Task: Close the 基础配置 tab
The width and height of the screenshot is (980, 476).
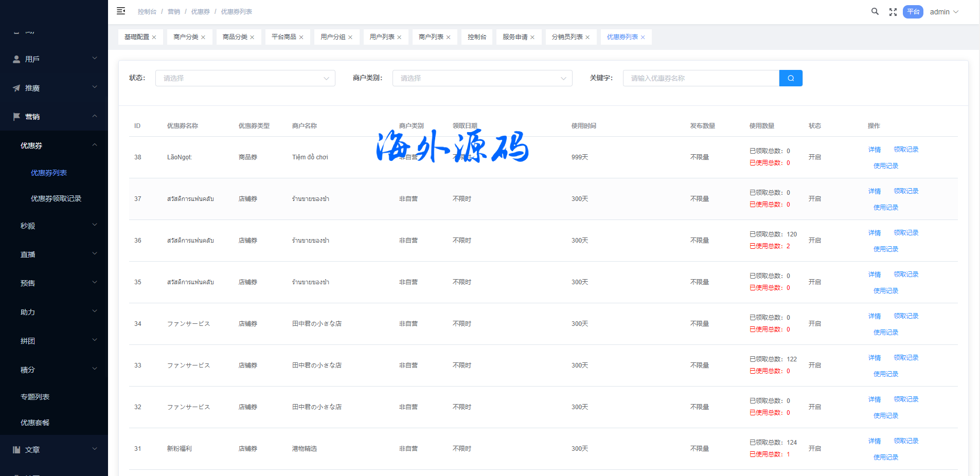Action: (x=154, y=38)
